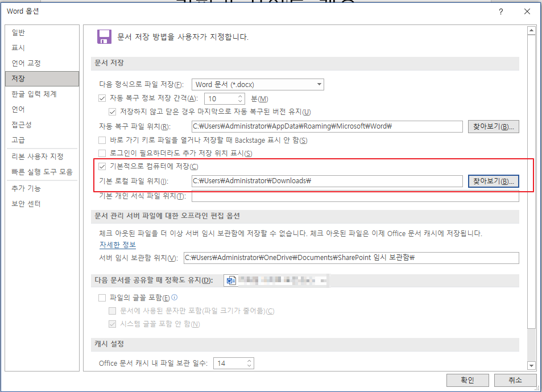Click the default local file location field
Image resolution: width=542 pixels, height=392 pixels.
pyautogui.click(x=327, y=181)
